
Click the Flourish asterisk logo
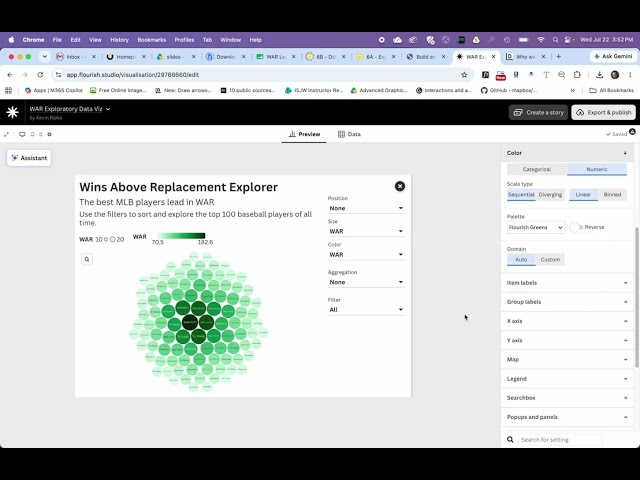tap(13, 112)
